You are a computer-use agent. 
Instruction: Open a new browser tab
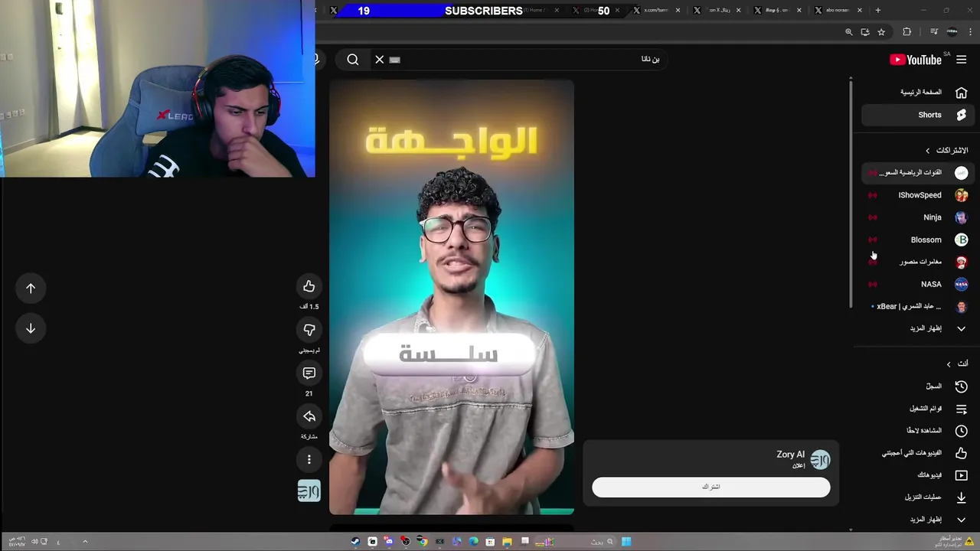(x=878, y=11)
